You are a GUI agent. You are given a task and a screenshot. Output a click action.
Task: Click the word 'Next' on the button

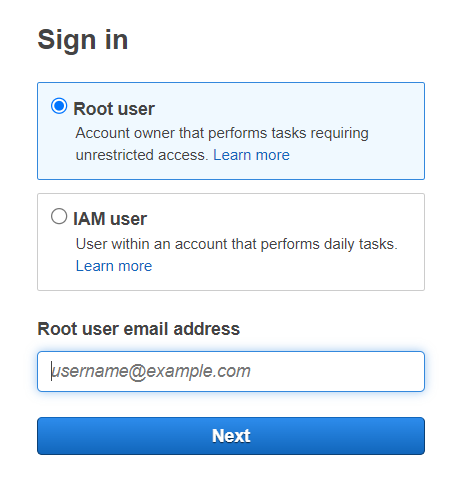(x=231, y=436)
